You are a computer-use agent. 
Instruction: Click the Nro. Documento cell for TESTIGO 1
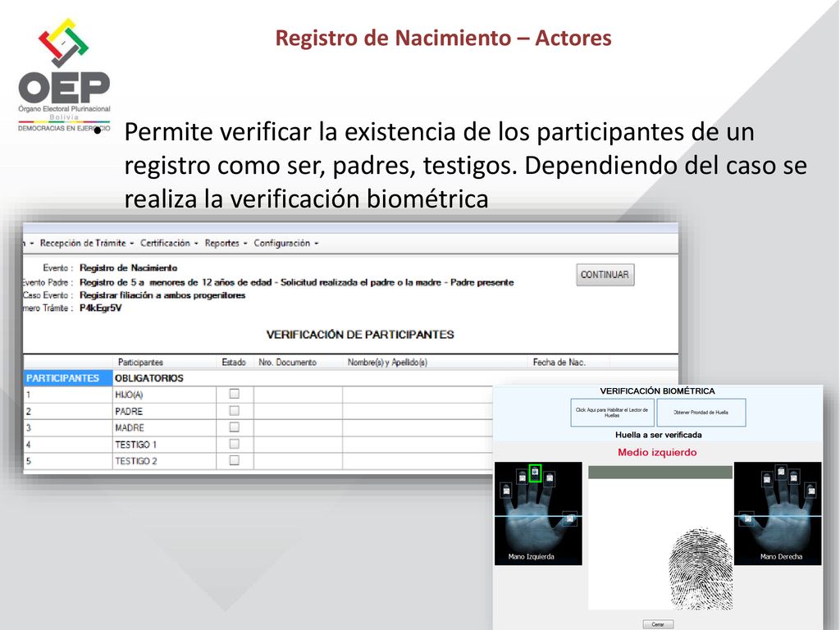tap(298, 444)
